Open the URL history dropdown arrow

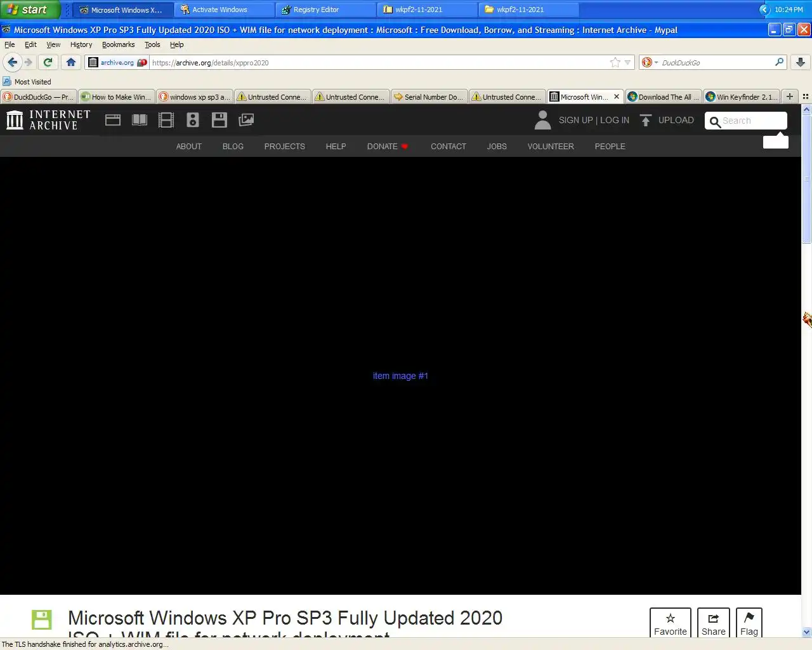[627, 62]
